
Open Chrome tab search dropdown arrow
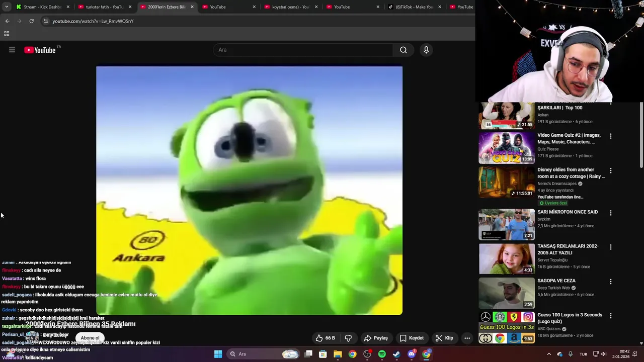click(7, 7)
